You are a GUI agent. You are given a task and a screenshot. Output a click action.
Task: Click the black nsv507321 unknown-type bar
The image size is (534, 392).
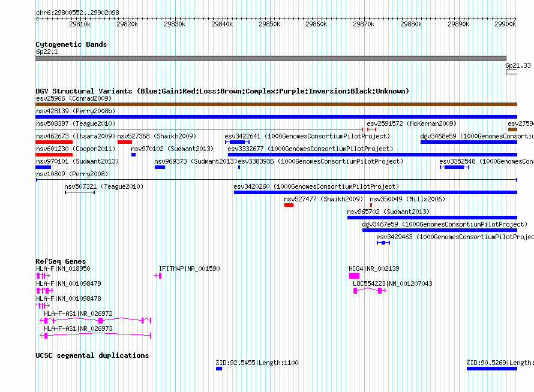[80, 192]
